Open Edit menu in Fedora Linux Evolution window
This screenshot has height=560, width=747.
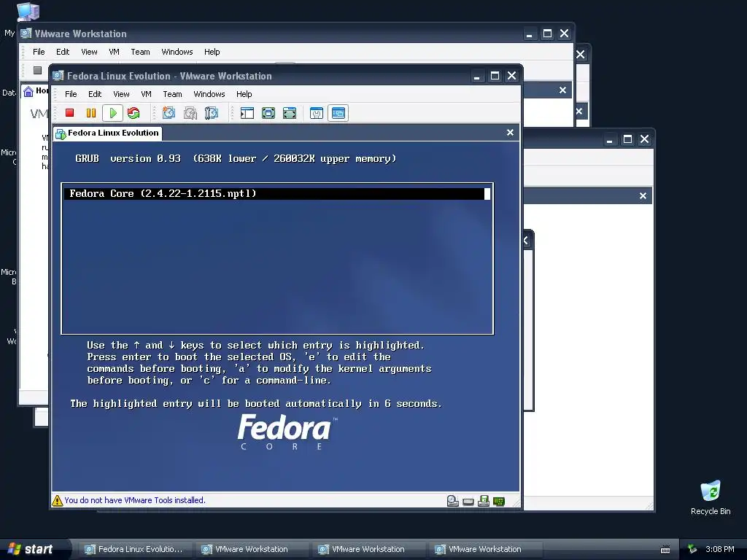pyautogui.click(x=95, y=94)
